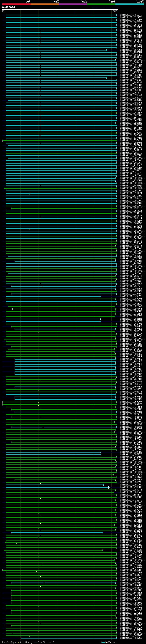Select the UniRef100_Q86SA6 label
Viewport: 146px width, 644px height.
click(x=131, y=319)
